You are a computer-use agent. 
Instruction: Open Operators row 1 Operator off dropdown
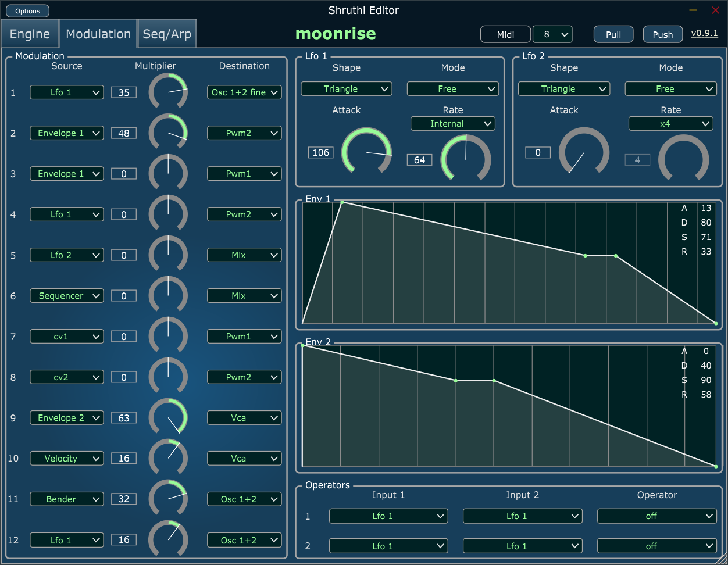coord(657,516)
